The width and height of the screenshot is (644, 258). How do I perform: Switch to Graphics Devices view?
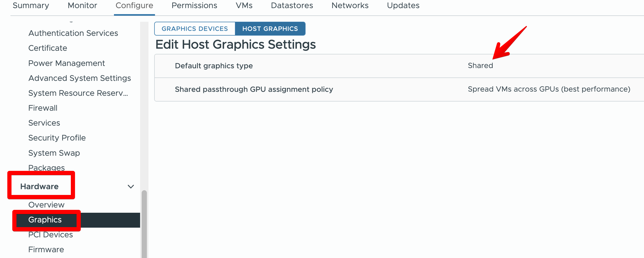pyautogui.click(x=195, y=29)
